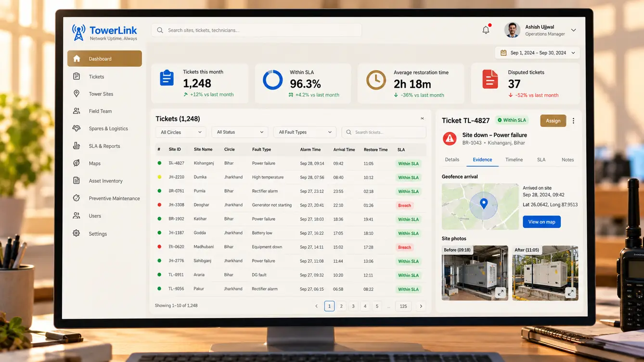Go to last page 125
Image resolution: width=644 pixels, height=362 pixels.
click(403, 306)
